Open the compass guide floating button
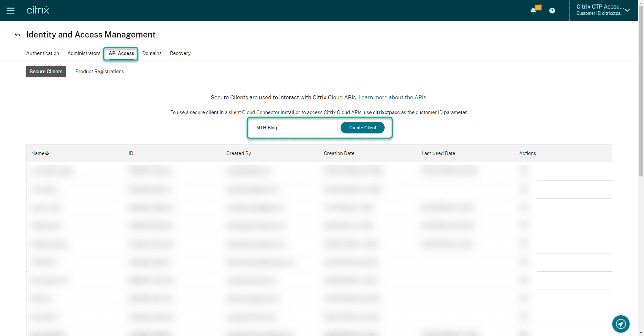This screenshot has width=644, height=336. click(621, 324)
